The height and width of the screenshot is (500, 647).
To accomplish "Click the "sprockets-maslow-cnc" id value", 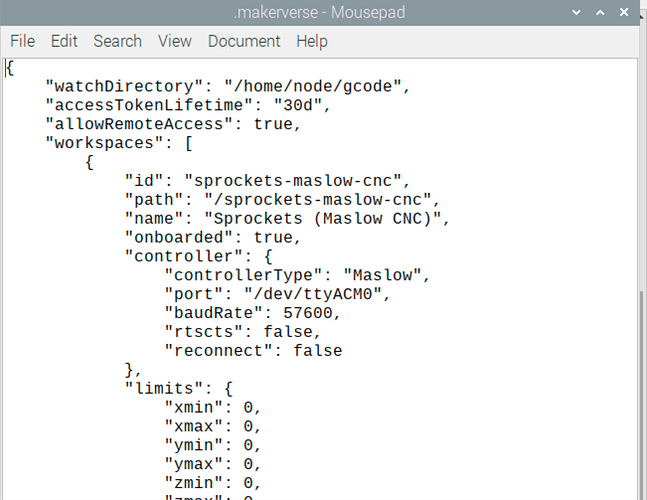I will point(293,181).
